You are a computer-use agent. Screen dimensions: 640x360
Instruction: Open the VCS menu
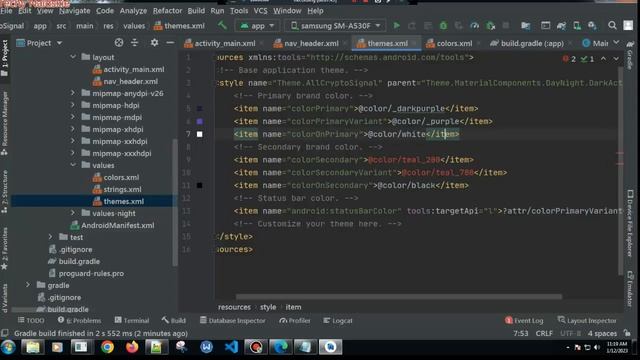pos(260,11)
